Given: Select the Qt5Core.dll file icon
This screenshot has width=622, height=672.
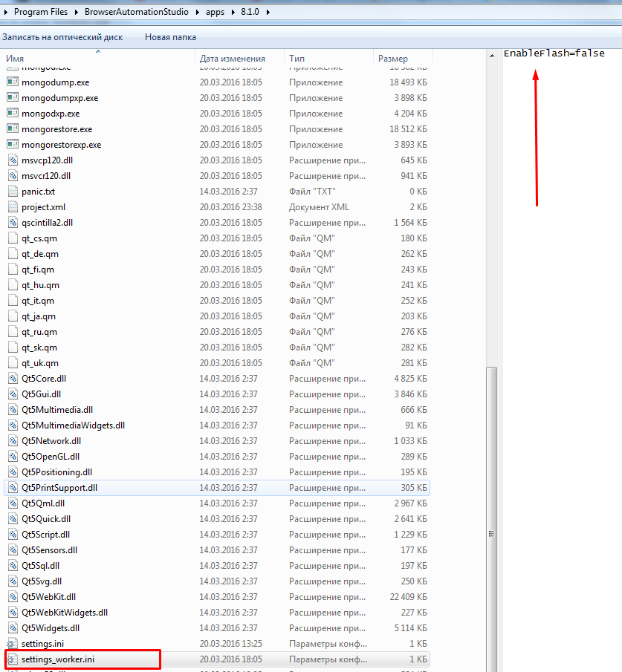Looking at the screenshot, I should (x=13, y=379).
